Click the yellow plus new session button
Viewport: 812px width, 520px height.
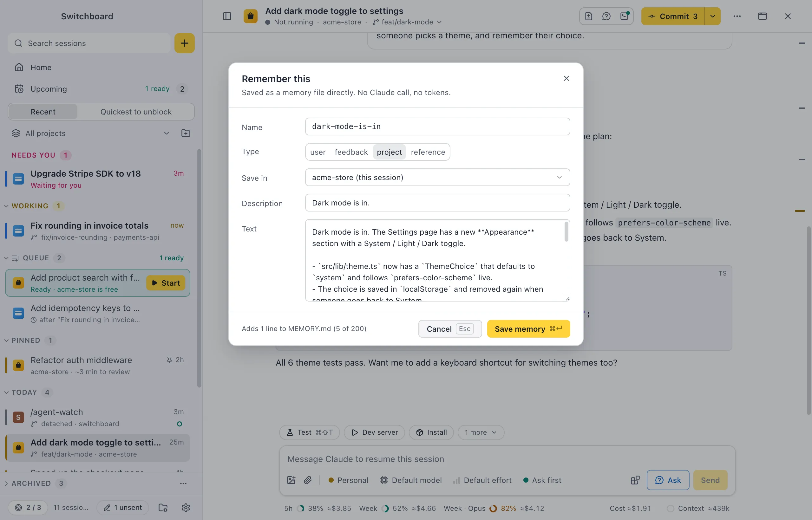click(x=184, y=43)
